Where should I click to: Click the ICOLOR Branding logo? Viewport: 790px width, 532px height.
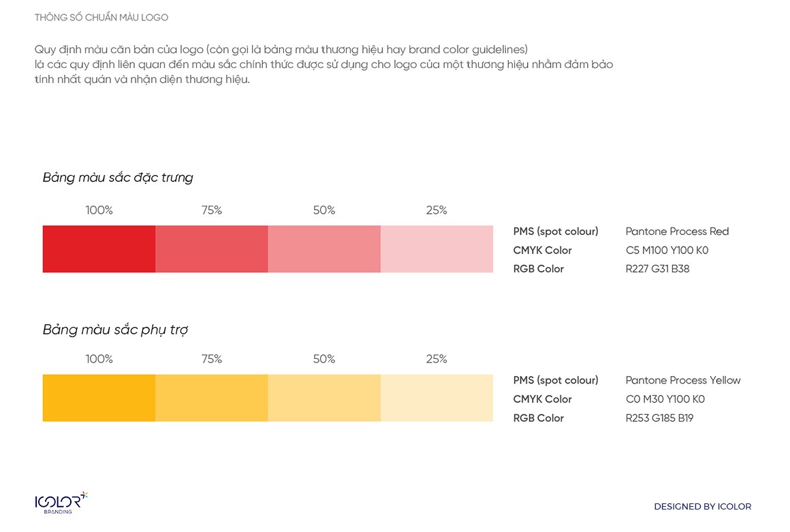point(61,503)
